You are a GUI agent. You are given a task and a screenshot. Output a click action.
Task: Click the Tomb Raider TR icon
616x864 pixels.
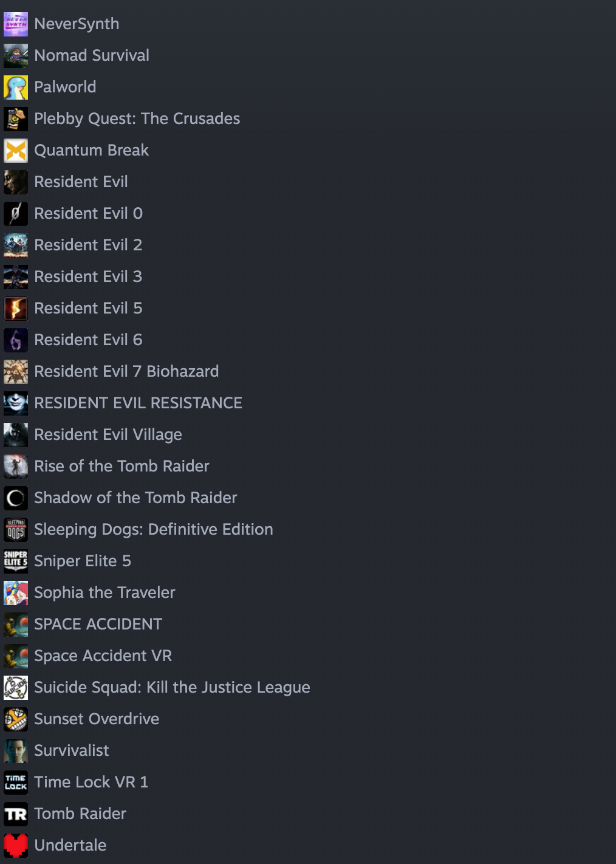[16, 814]
